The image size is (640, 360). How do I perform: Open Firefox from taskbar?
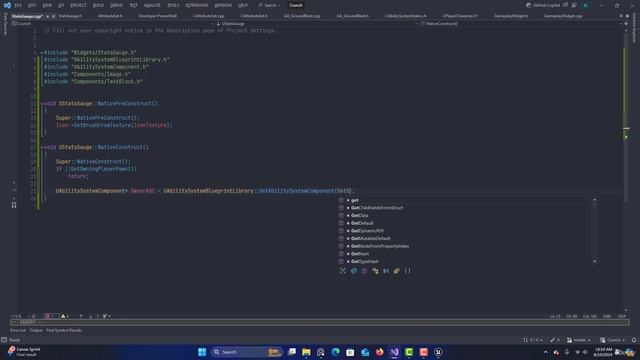[x=380, y=352]
